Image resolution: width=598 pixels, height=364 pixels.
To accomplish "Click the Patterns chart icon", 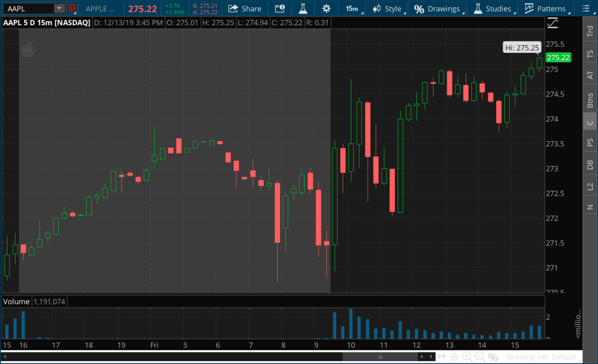I will coord(529,8).
